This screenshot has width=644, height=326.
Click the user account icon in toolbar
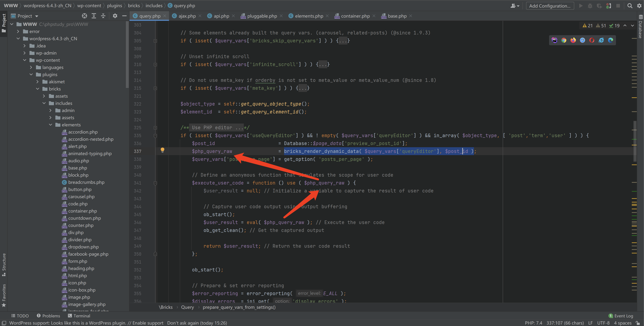[515, 6]
